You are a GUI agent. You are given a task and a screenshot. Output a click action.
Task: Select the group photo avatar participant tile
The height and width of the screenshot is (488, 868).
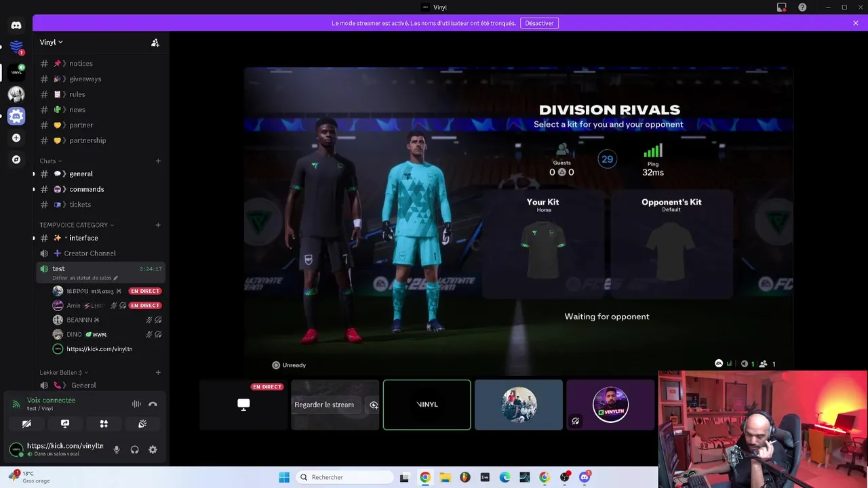pos(519,405)
